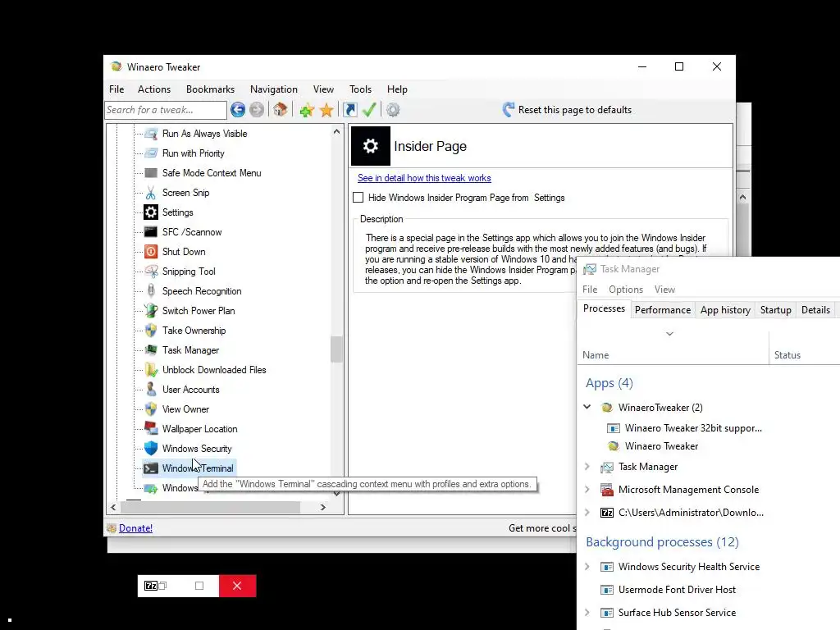Click the 7z icon in small bottom window
The image size is (840, 630).
[151, 586]
